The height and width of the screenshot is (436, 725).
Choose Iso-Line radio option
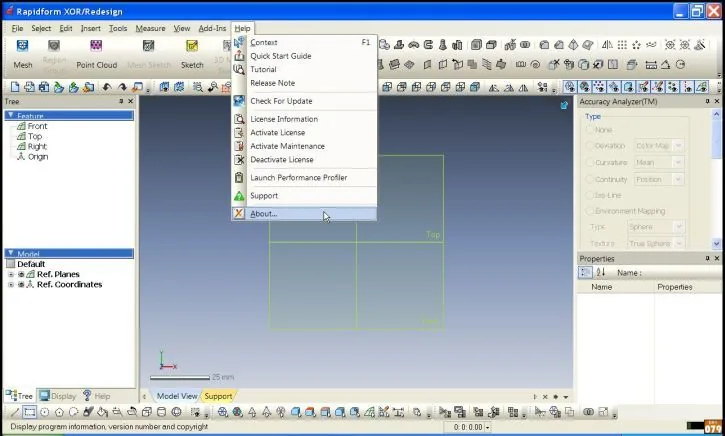point(590,195)
